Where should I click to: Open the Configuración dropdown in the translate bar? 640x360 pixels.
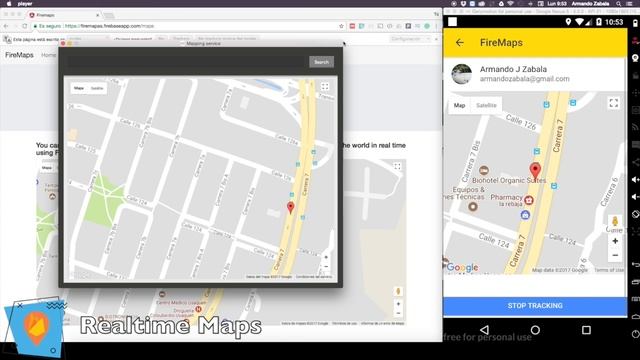(410, 39)
